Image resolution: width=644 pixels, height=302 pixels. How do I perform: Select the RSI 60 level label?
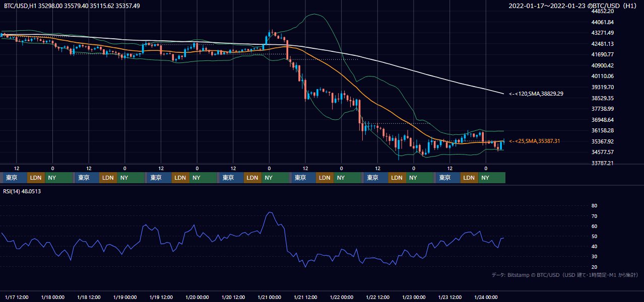(x=594, y=226)
